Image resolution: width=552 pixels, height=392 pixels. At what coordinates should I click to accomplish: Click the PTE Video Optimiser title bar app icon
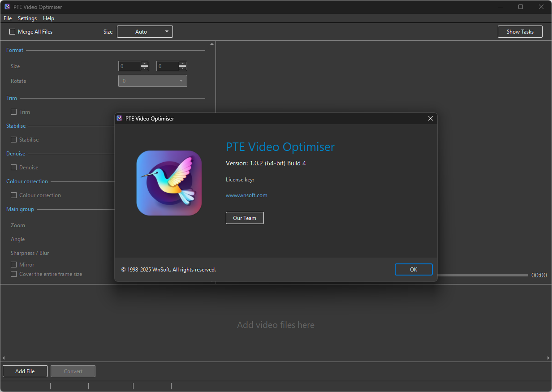click(x=7, y=7)
